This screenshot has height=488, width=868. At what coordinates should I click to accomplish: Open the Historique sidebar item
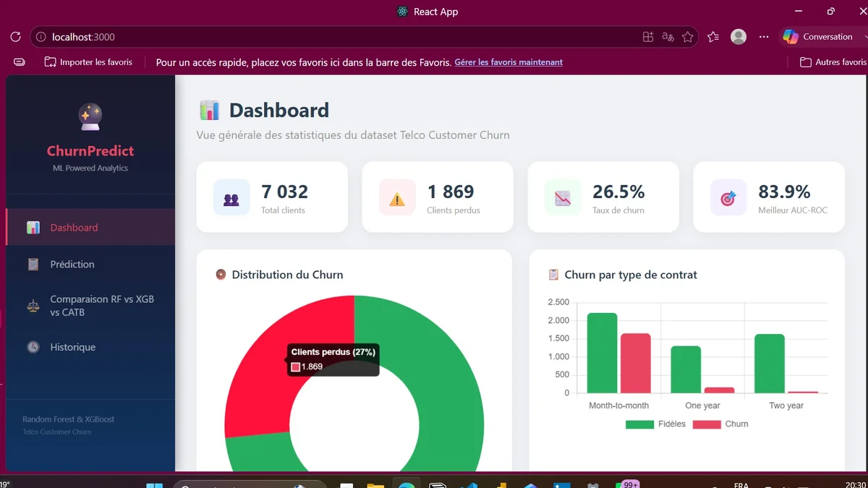[90, 347]
